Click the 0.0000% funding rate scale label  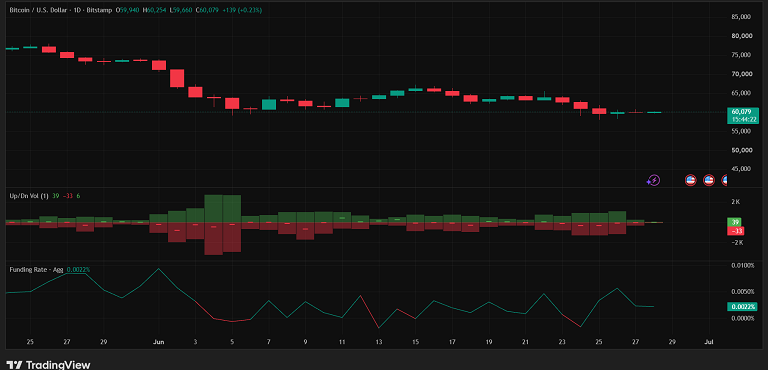pos(742,319)
